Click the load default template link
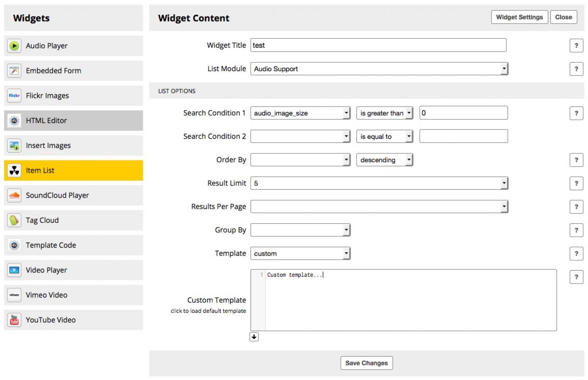 (208, 311)
